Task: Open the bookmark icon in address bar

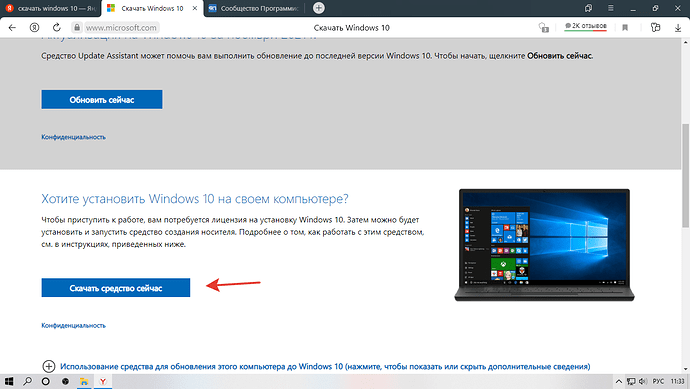Action: pyautogui.click(x=625, y=28)
